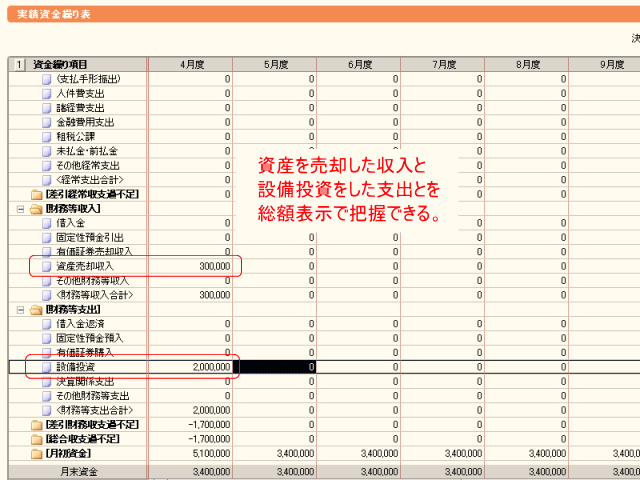
Task: Select the 借入金返済 cell under 6月度
Action: [359, 324]
